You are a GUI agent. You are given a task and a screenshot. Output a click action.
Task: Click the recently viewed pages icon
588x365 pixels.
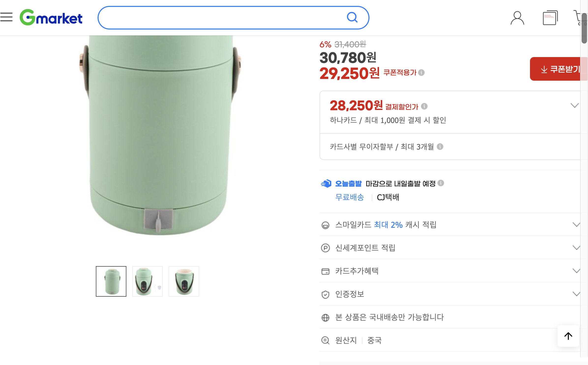point(551,18)
